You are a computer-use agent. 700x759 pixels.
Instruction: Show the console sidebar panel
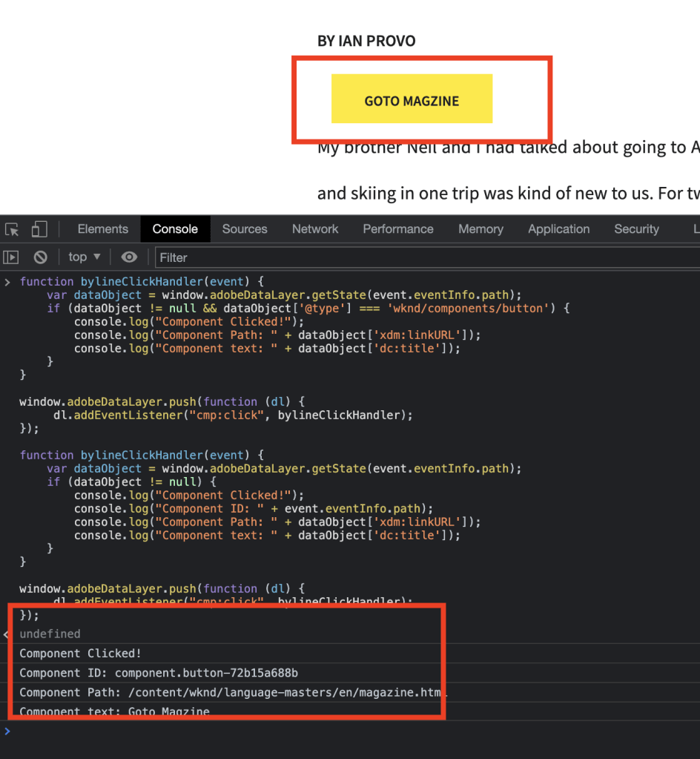tap(11, 257)
